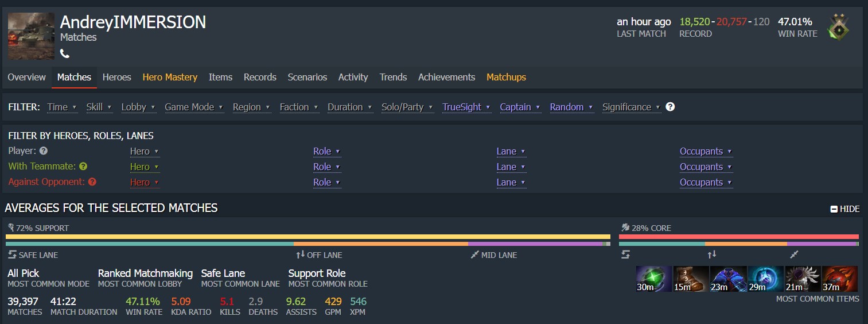Click the off lane arrows icon under core bar
The image size is (868, 324).
pyautogui.click(x=711, y=254)
